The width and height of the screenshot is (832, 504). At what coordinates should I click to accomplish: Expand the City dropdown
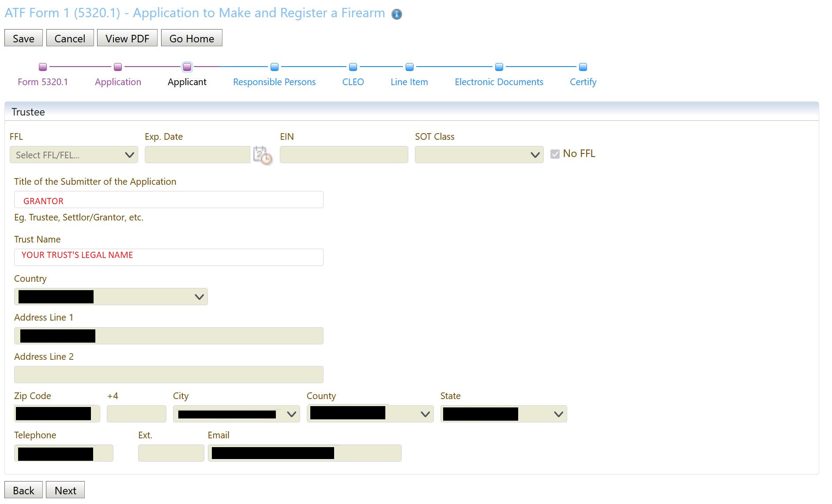coord(237,414)
